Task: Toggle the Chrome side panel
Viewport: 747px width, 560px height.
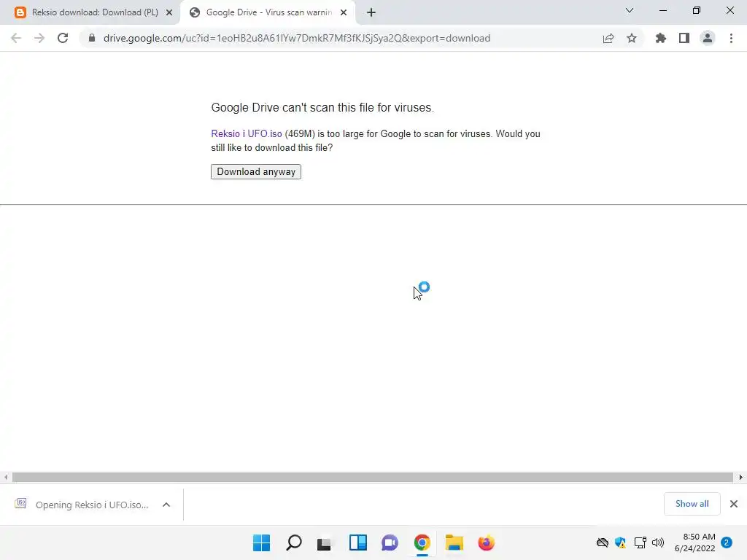Action: [x=684, y=38]
